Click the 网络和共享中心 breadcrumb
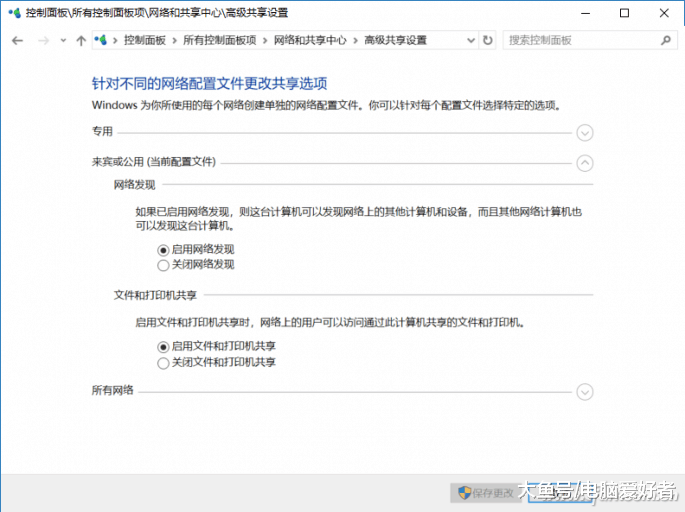 (x=310, y=40)
